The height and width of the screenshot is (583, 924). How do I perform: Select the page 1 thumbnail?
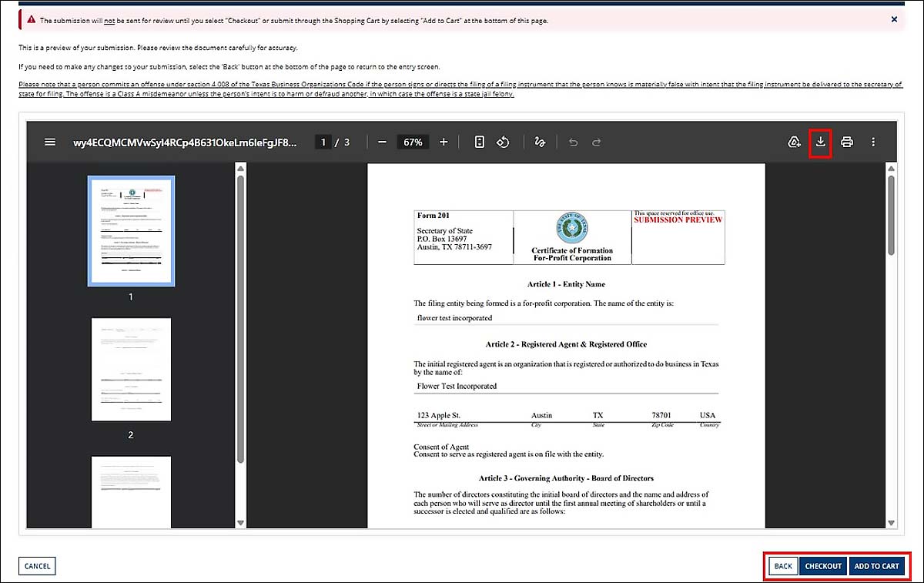(x=131, y=231)
